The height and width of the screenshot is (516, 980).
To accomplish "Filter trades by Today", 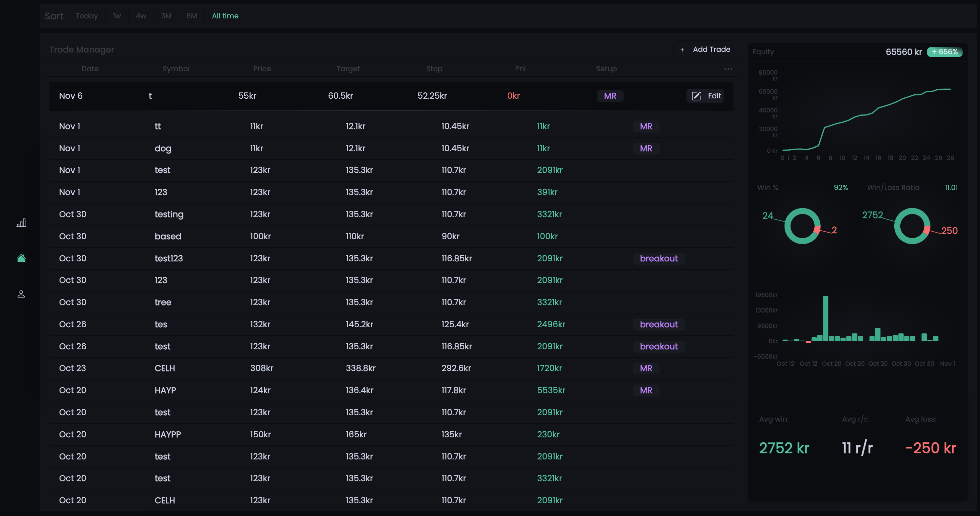I will pos(87,16).
